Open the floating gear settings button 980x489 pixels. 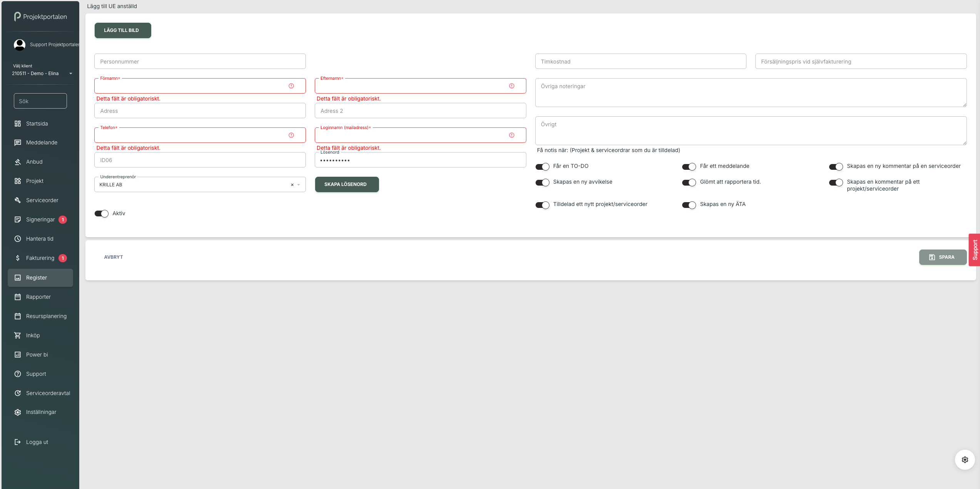tap(965, 459)
